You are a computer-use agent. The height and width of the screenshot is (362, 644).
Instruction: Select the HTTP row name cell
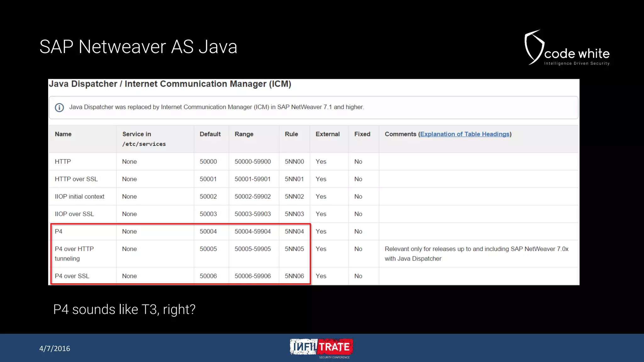point(63,162)
